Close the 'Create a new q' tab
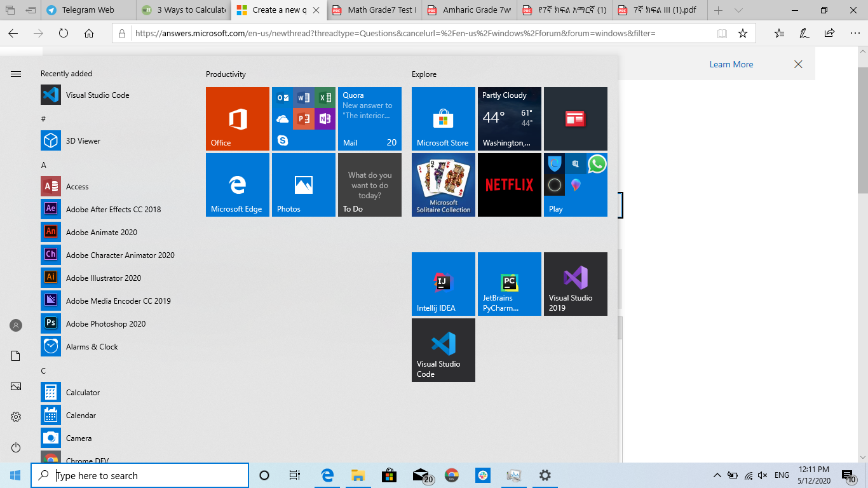The width and height of the screenshot is (868, 488). point(316,10)
